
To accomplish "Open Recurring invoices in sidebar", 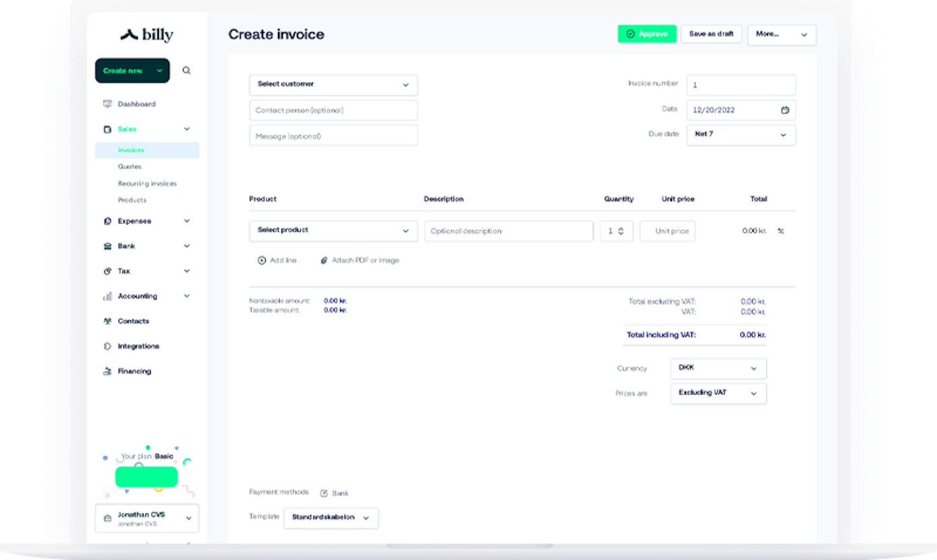I will coord(147,184).
